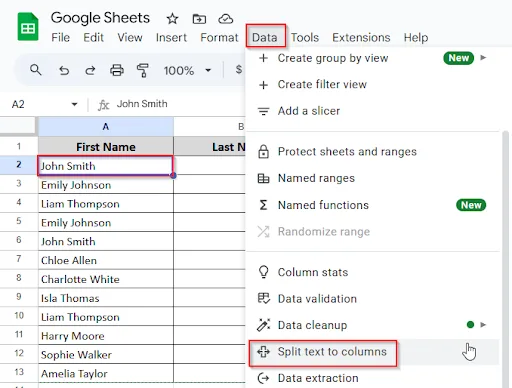
Task: Click the Split text to columns icon
Action: click(263, 352)
